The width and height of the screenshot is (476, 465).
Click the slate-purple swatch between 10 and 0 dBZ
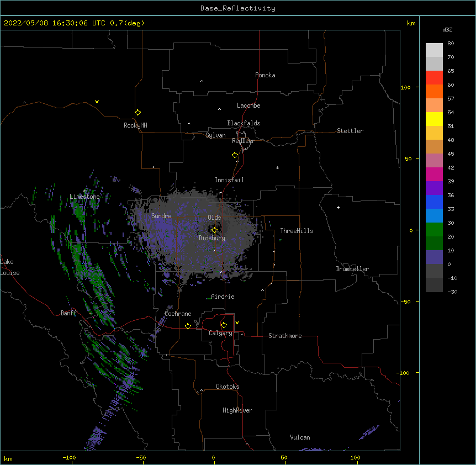434,257
